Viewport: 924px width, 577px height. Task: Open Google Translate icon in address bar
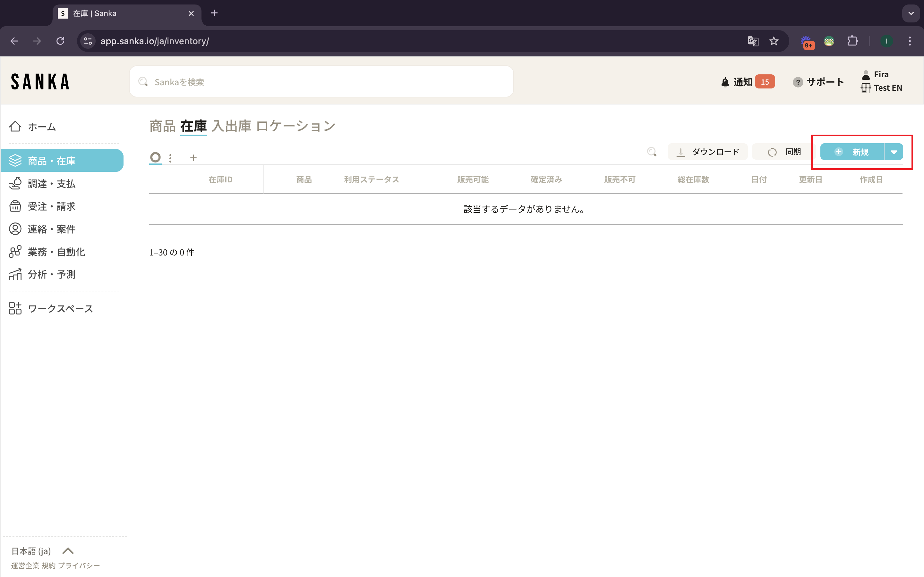point(753,41)
